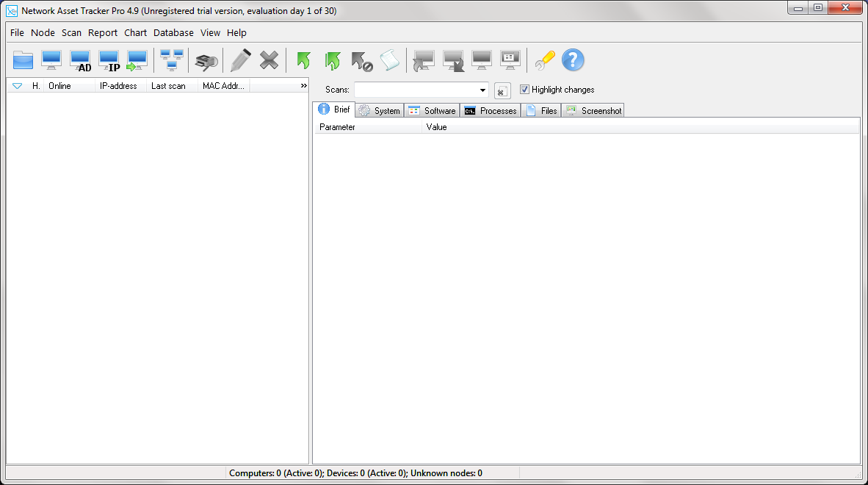Click the gray arrow with stop sign icon
Screen dimensions: 868x485
(361, 61)
